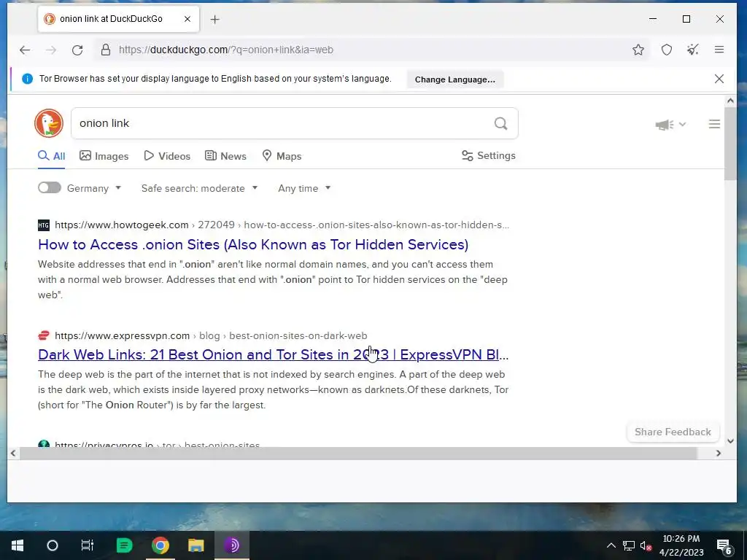Click the HTG favicon next to howtogeek

click(x=44, y=225)
